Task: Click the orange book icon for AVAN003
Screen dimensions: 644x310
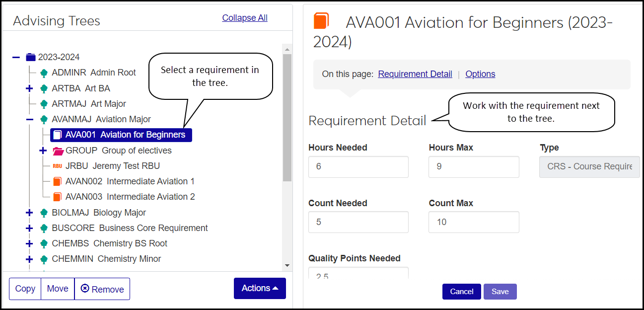Action: coord(58,197)
